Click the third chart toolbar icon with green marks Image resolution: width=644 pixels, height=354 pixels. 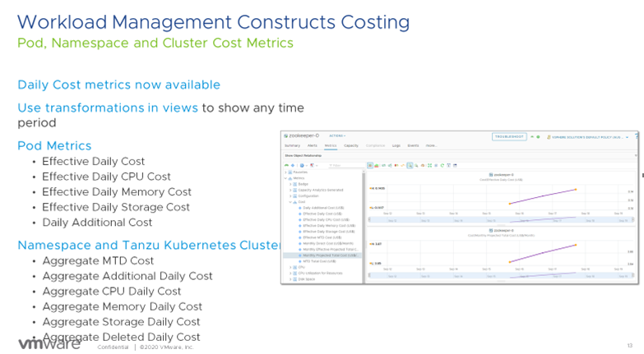tap(383, 165)
